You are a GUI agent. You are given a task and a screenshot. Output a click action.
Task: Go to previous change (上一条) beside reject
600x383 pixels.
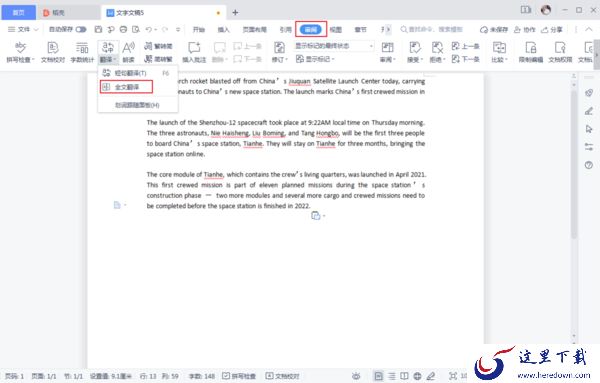pyautogui.click(x=466, y=46)
